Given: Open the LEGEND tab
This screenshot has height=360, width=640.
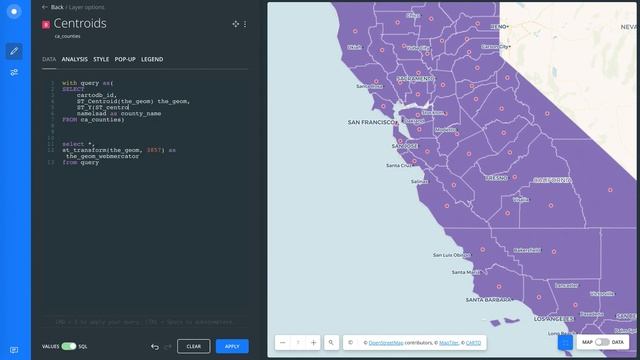Looking at the screenshot, I should click(152, 59).
